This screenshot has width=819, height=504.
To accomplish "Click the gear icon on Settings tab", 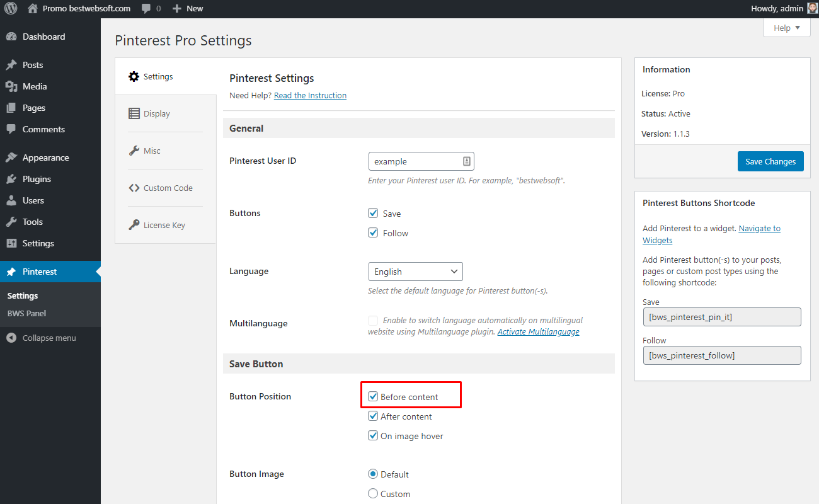I will coord(134,76).
